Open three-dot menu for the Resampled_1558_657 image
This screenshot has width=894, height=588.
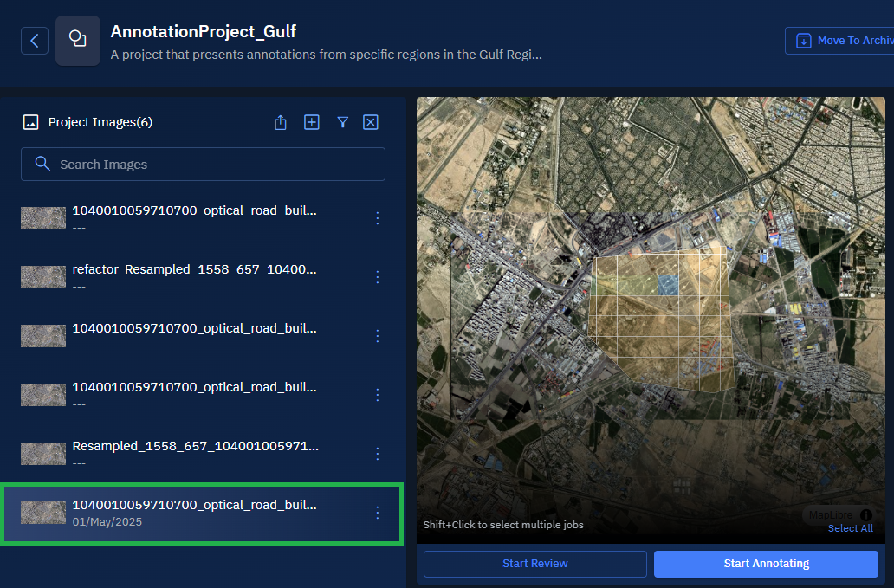pyautogui.click(x=378, y=454)
